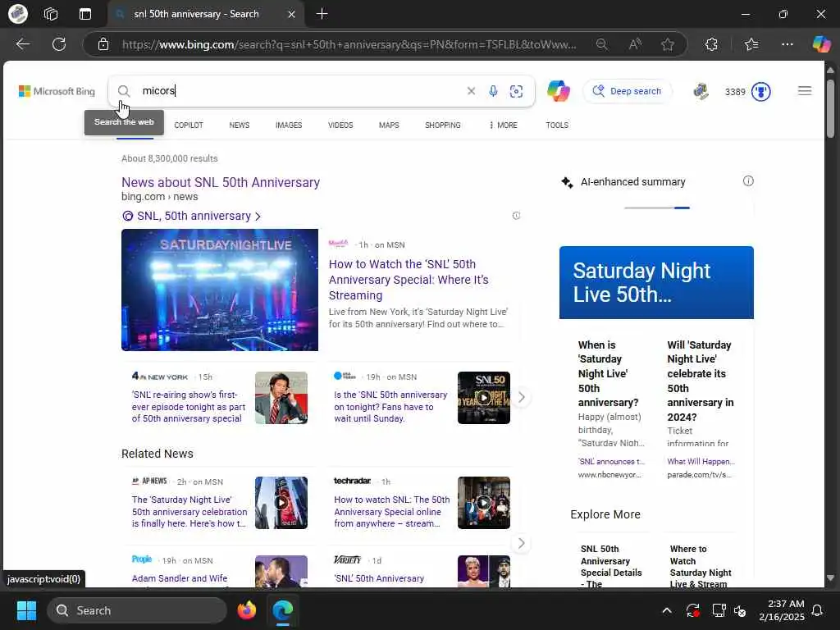
Task: Launch Firefox from the taskbar
Action: coord(247,610)
